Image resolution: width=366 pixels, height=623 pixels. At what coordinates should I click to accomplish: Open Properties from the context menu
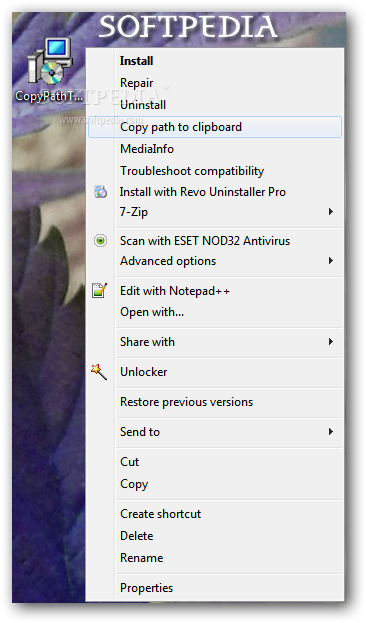coord(215,588)
